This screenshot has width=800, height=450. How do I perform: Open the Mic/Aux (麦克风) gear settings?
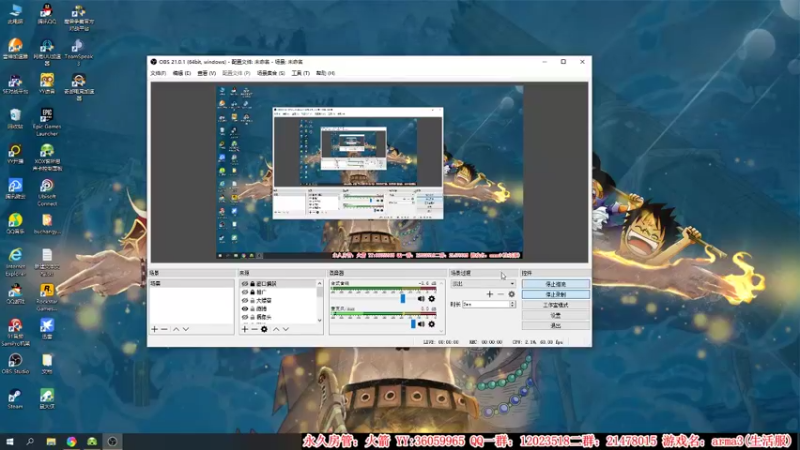point(432,324)
